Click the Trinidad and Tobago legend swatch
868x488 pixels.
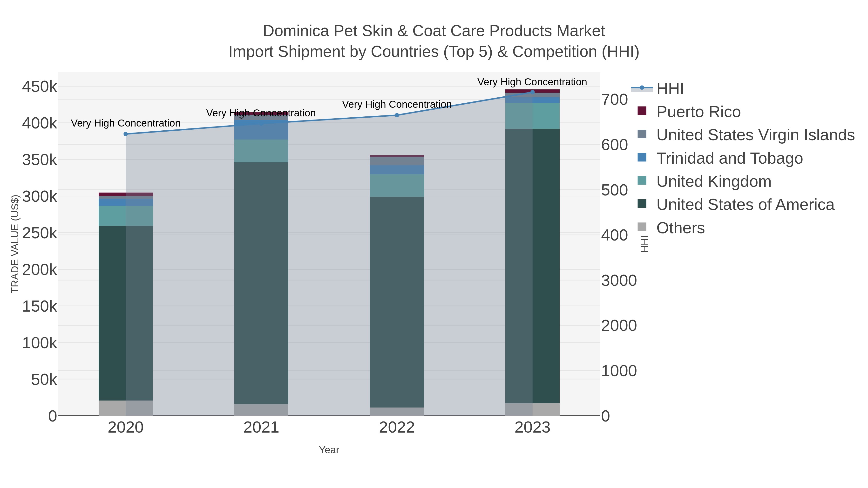click(642, 157)
